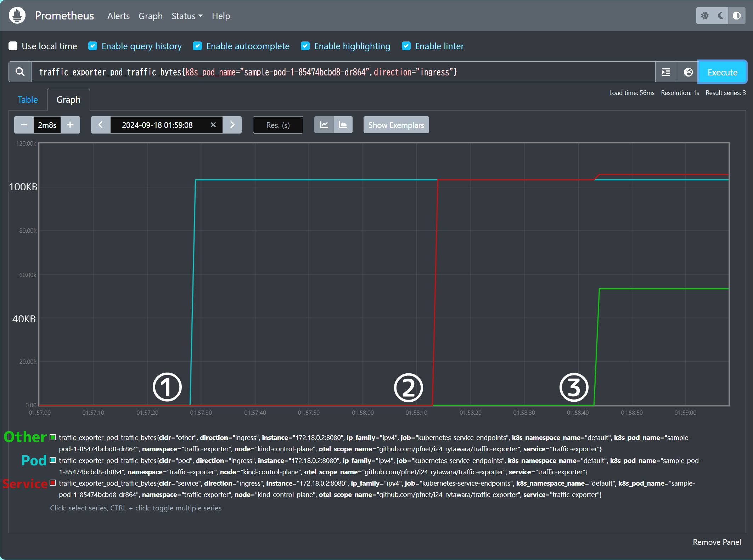The width and height of the screenshot is (753, 560).
Task: Click the 'Result series: 3' text
Action: coord(726,93)
